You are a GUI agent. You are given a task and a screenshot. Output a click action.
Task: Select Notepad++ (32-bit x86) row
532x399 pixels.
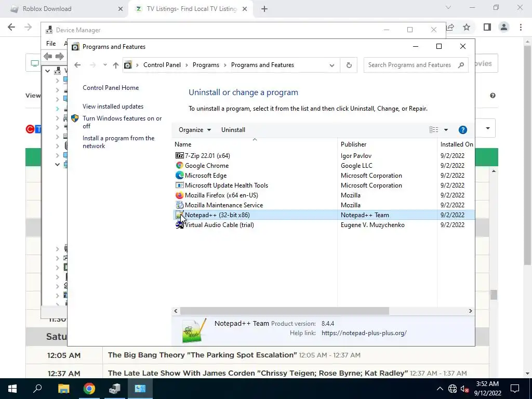[323, 215]
